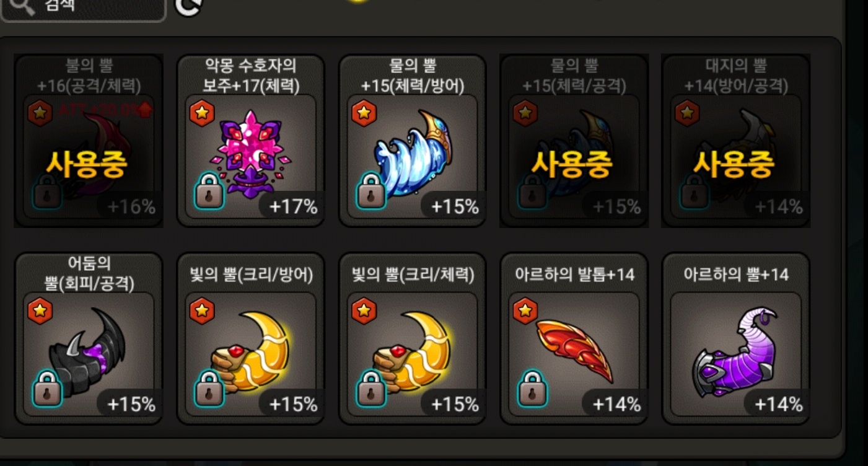The image size is (868, 466).
Task: Open in-use Fire Horn +16 (공격/체력) card
Action: 89,141
